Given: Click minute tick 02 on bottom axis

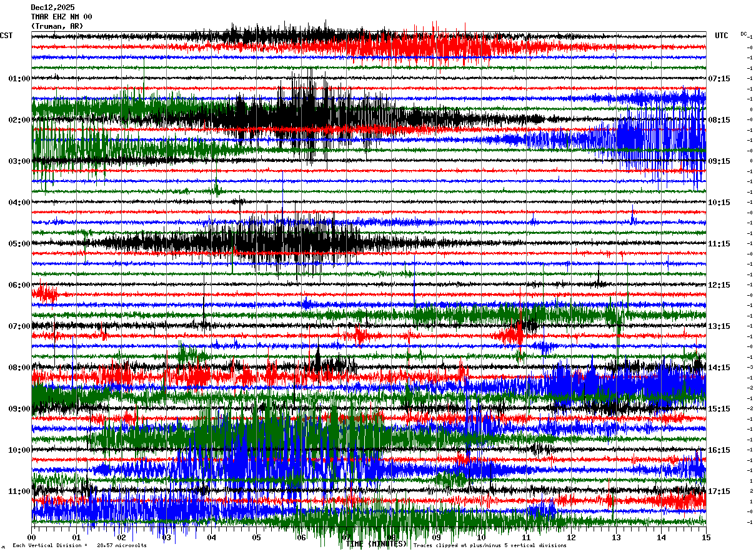Looking at the screenshot, I should click(x=121, y=537).
